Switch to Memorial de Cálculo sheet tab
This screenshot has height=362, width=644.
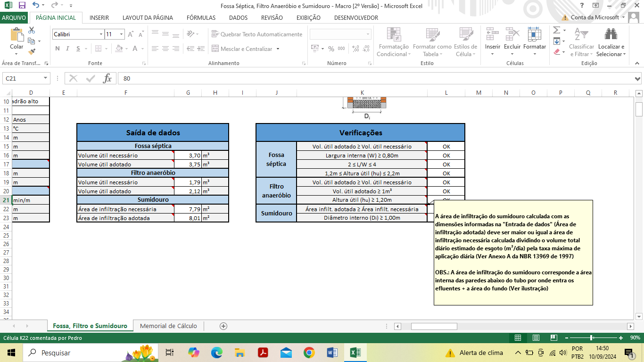[x=168, y=326]
